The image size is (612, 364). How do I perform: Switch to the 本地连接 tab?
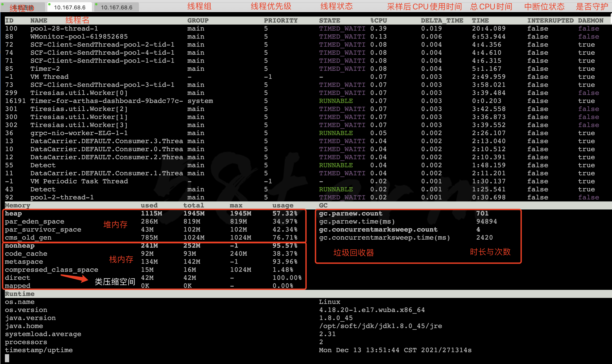point(23,7)
